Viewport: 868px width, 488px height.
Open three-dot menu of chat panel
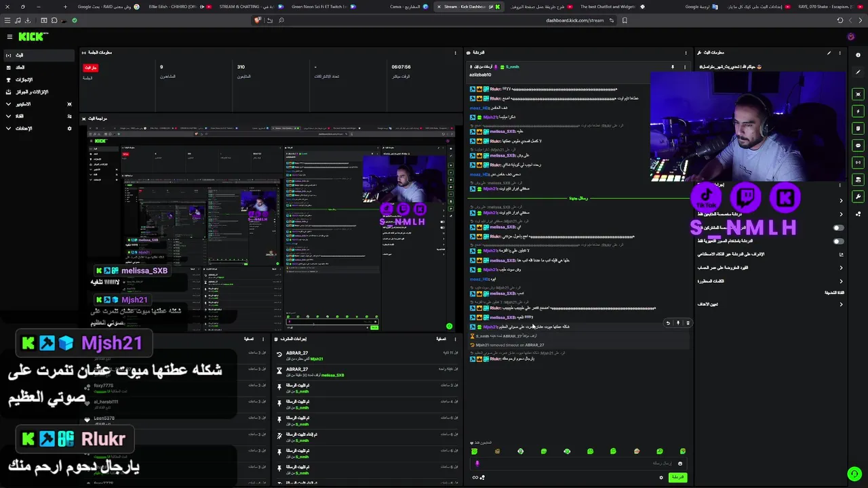click(x=686, y=53)
